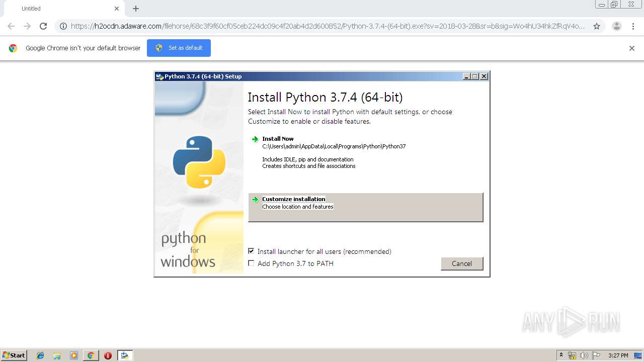Go back in Chrome
644x362 pixels.
[11, 26]
